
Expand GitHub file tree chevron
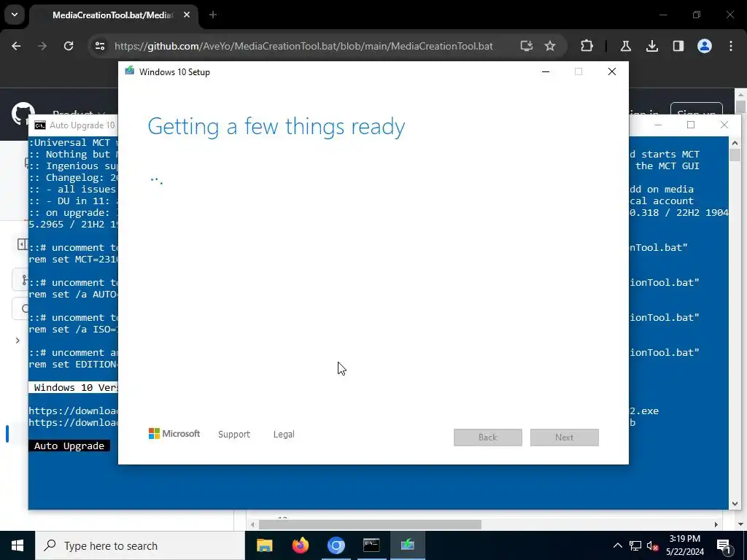point(18,341)
